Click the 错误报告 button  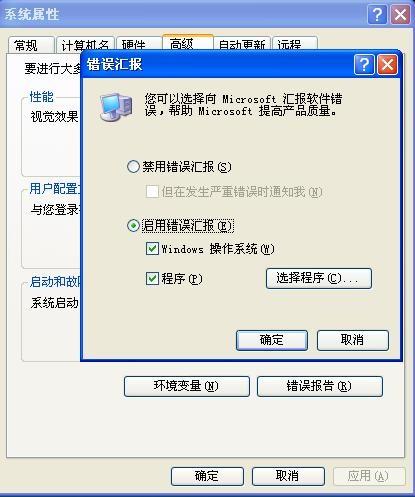click(320, 386)
